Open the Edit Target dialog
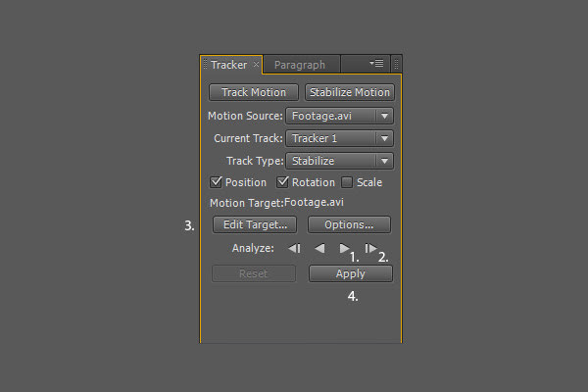The height and width of the screenshot is (392, 588). [x=255, y=224]
